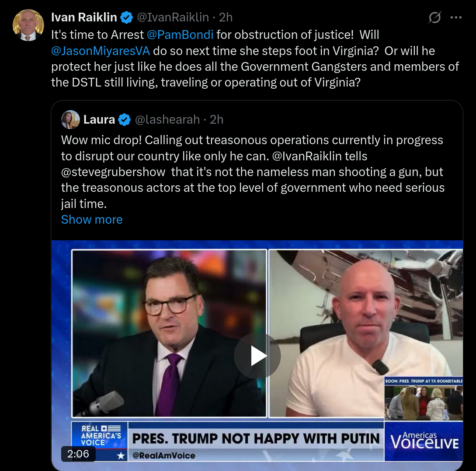
Task: Click the Real America's Voice logo
Action: (x=100, y=436)
